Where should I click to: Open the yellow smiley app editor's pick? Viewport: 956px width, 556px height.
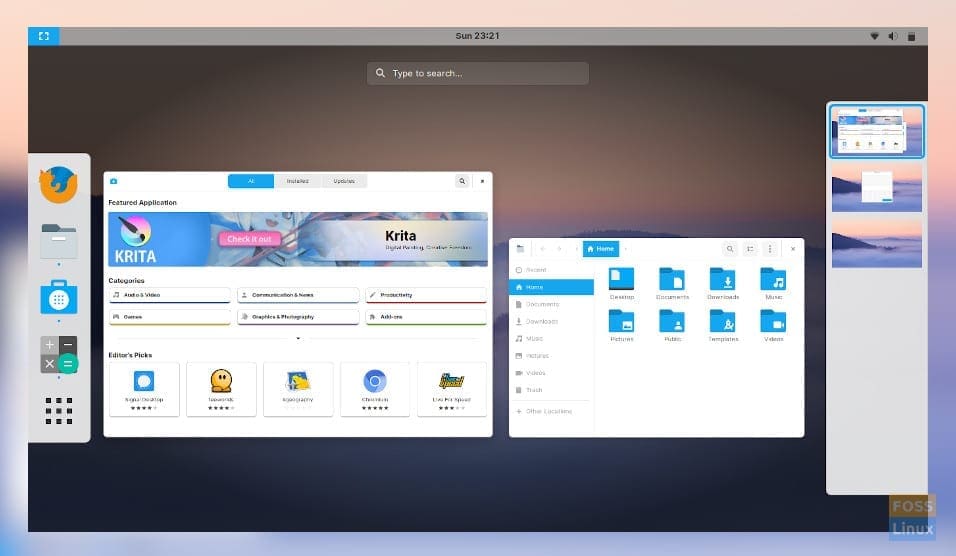click(x=221, y=390)
